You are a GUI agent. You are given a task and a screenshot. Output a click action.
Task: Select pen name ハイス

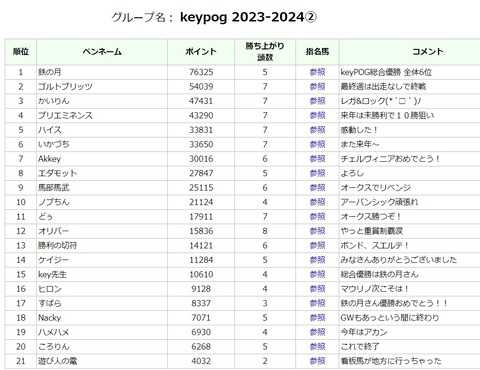(50, 130)
